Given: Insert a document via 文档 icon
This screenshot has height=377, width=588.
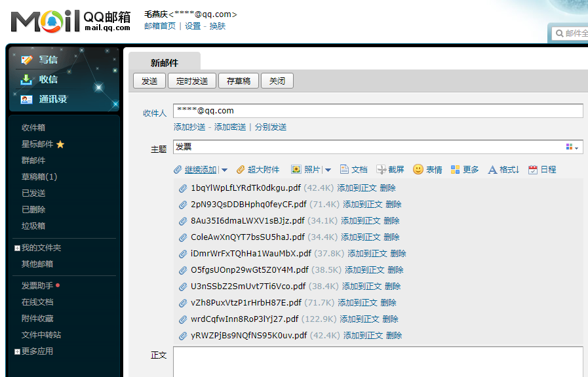Looking at the screenshot, I should tap(345, 170).
